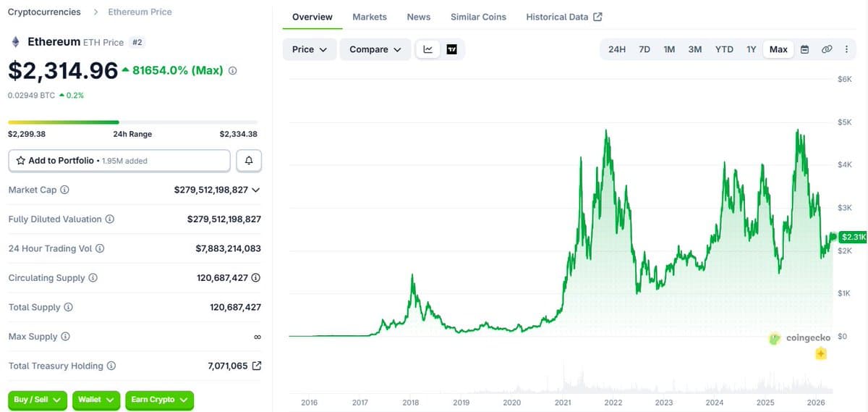Screen dimensions: 868x412
Task: Click the $2,334.38 range high value
Action: 238,134
